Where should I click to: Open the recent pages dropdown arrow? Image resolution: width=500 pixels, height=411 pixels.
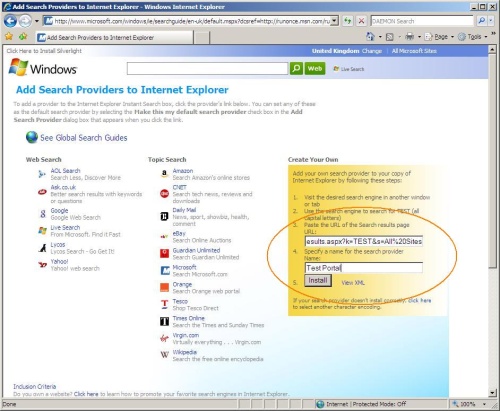pos(37,21)
